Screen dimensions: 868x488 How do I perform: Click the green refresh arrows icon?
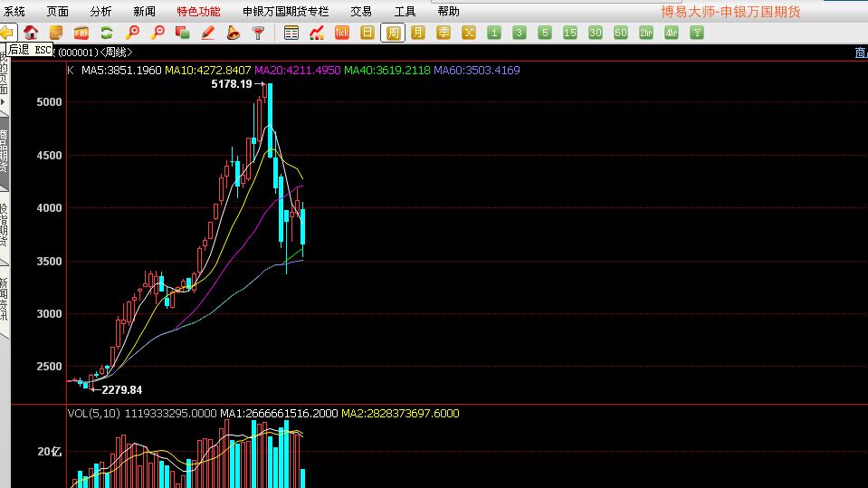tap(107, 33)
